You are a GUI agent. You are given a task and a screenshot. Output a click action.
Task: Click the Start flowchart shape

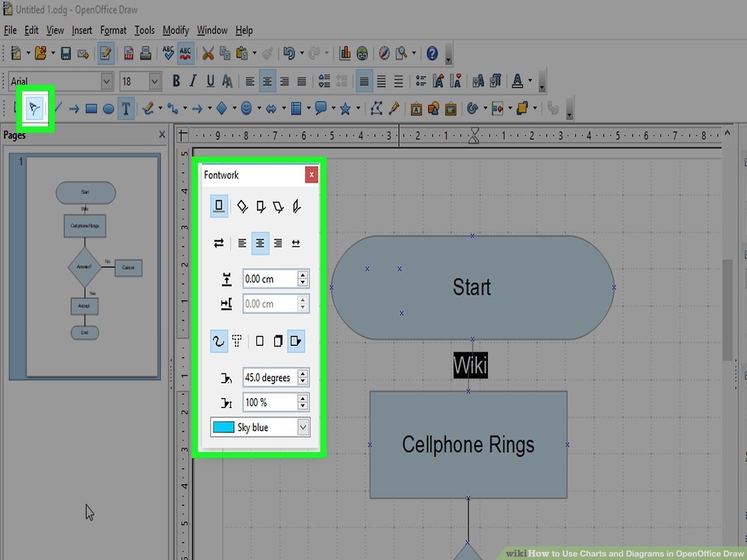(472, 287)
